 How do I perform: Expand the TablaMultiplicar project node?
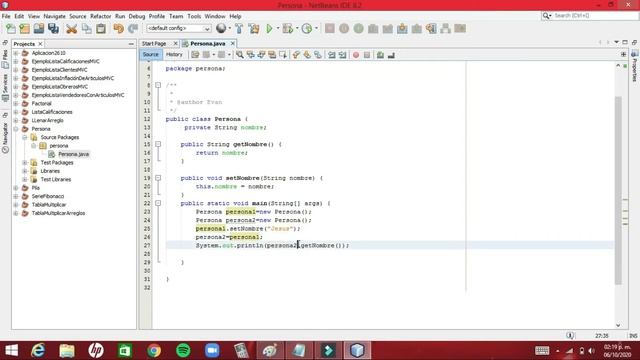[x=16, y=205]
